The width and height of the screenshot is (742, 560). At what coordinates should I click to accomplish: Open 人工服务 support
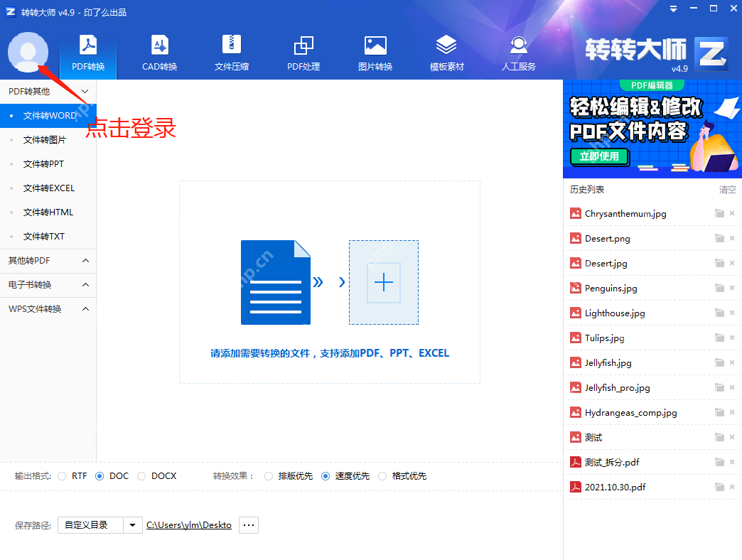click(518, 51)
